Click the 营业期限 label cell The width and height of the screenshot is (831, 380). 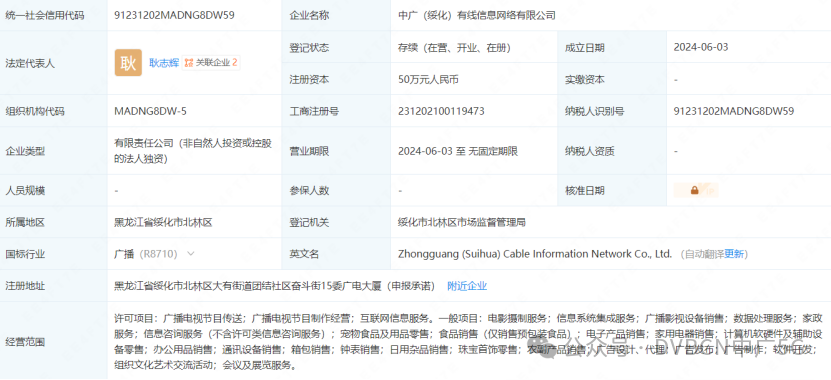[x=336, y=151]
